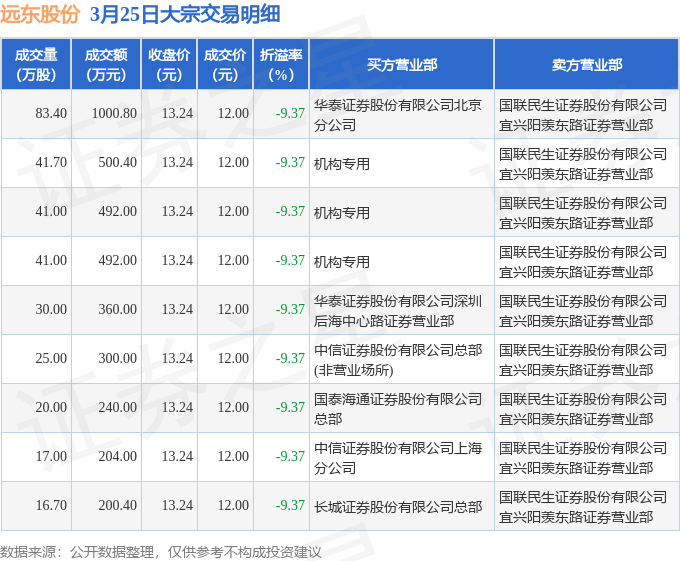Image resolution: width=680 pixels, height=561 pixels.
Task: Click the 3月25日大宗交易明细 heading
Action: pyautogui.click(x=185, y=14)
